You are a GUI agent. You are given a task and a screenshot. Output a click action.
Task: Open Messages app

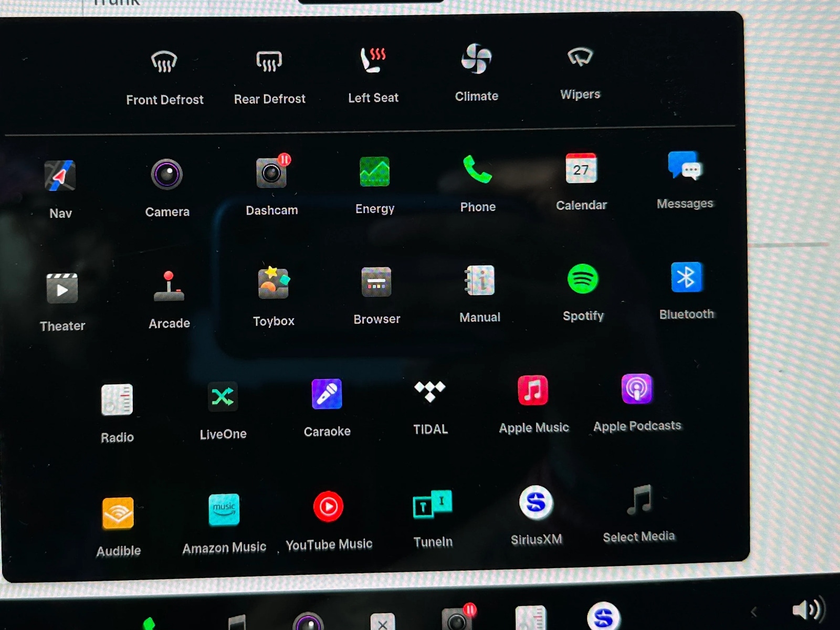coord(684,167)
